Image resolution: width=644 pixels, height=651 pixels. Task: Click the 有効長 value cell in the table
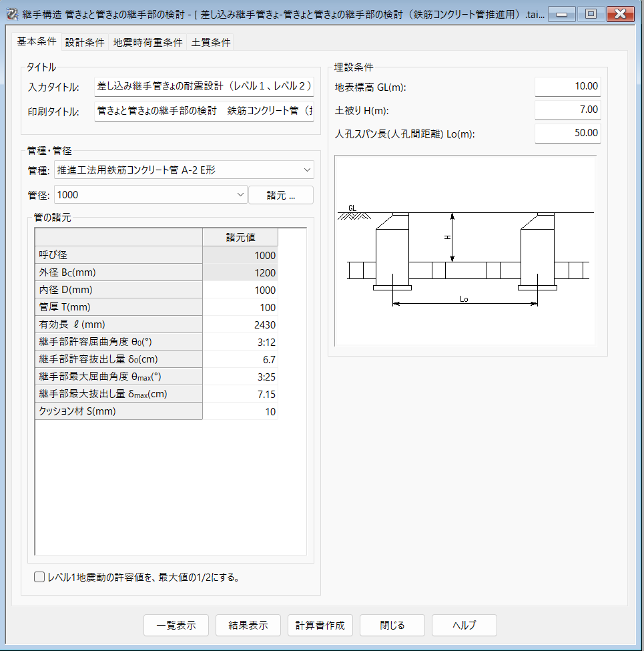coord(240,324)
